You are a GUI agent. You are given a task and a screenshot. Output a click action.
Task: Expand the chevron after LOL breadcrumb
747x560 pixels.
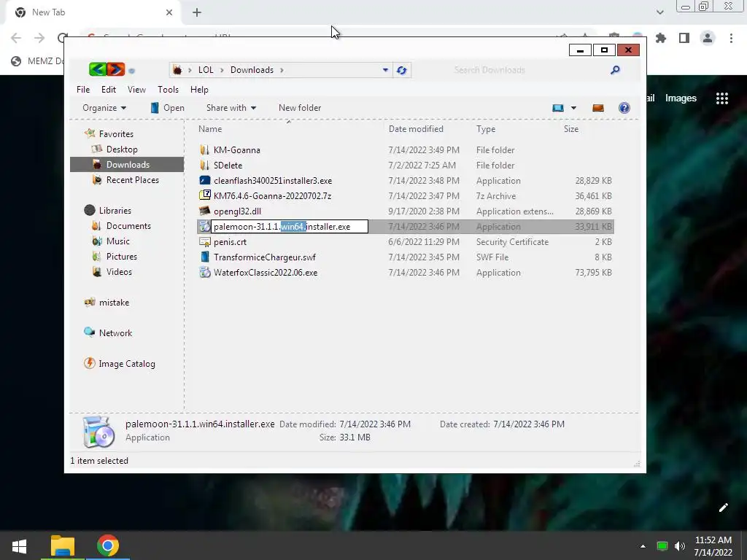click(x=222, y=70)
